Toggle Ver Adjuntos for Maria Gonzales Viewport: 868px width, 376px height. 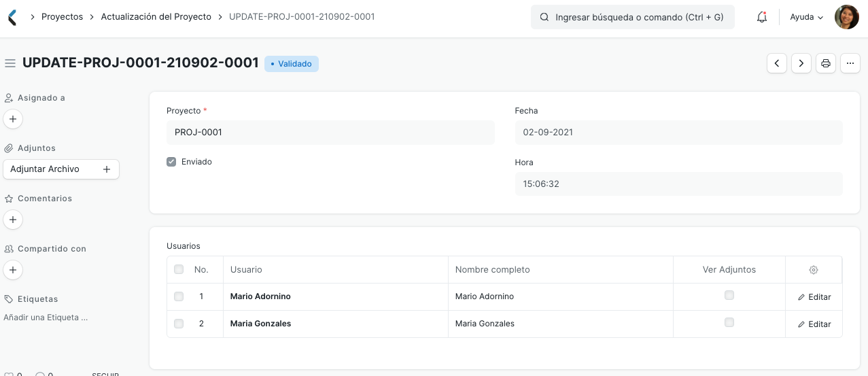(729, 322)
